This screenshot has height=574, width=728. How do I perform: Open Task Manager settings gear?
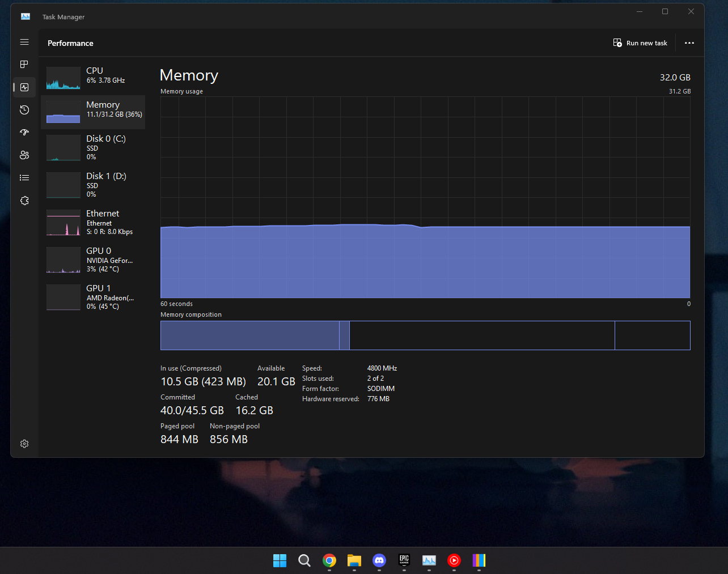(x=24, y=444)
